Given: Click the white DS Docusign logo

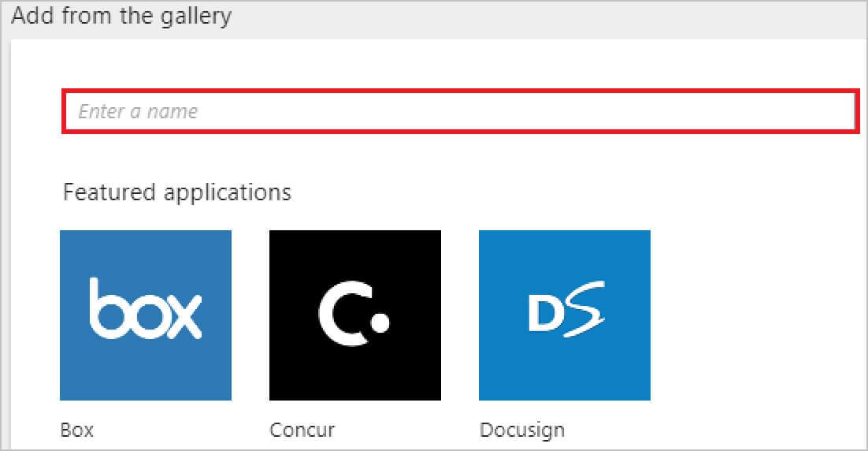Looking at the screenshot, I should click(565, 314).
